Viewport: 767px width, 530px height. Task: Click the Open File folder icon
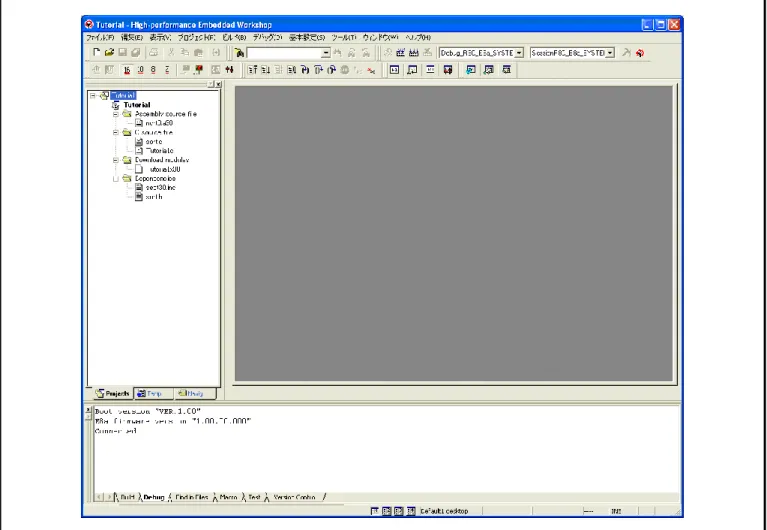click(x=110, y=52)
